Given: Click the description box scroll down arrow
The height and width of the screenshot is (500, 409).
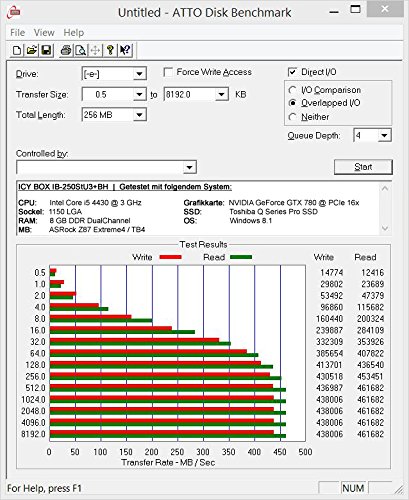Looking at the screenshot, I should tap(385, 229).
